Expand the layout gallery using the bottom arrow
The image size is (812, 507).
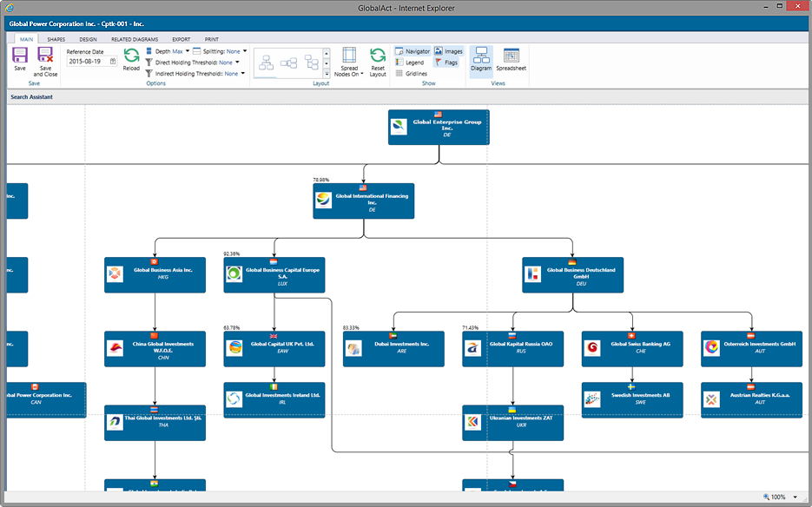click(327, 74)
